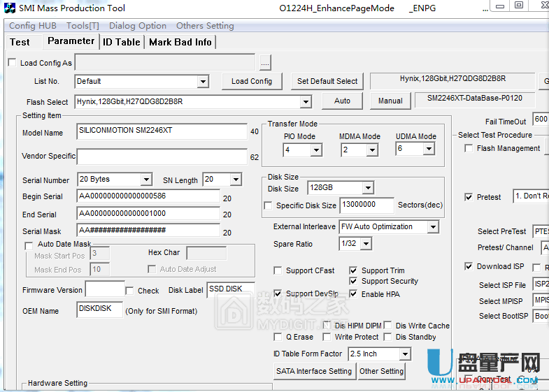
Task: Enable the Support CFast checkbox
Action: click(278, 270)
